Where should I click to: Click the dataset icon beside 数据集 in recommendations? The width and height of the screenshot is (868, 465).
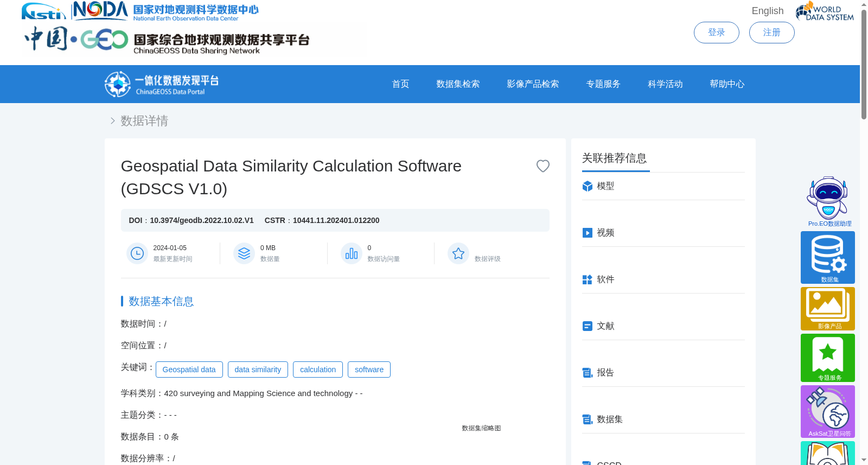coord(588,419)
